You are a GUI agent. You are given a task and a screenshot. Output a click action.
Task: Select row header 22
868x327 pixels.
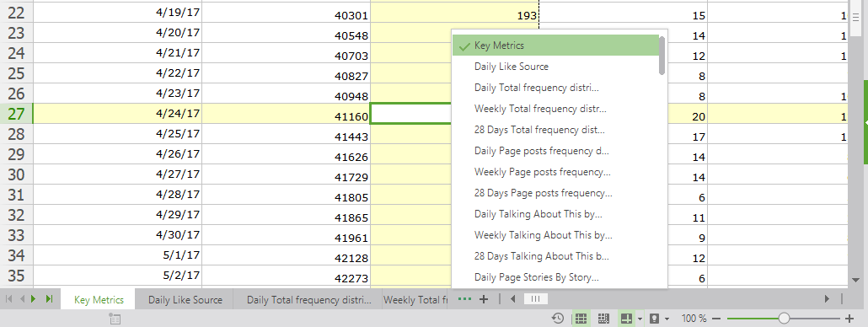tap(17, 13)
